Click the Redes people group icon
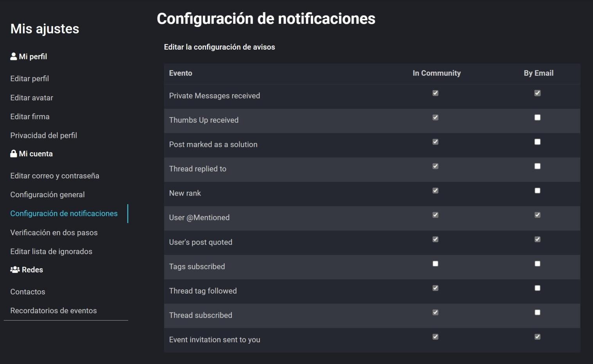This screenshot has width=593, height=364. [x=15, y=269]
